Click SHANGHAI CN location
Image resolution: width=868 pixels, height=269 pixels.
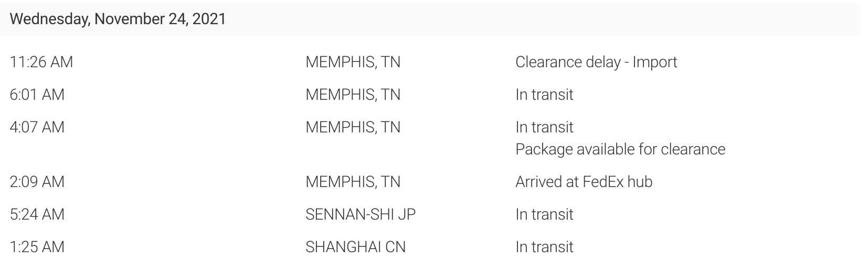click(355, 247)
